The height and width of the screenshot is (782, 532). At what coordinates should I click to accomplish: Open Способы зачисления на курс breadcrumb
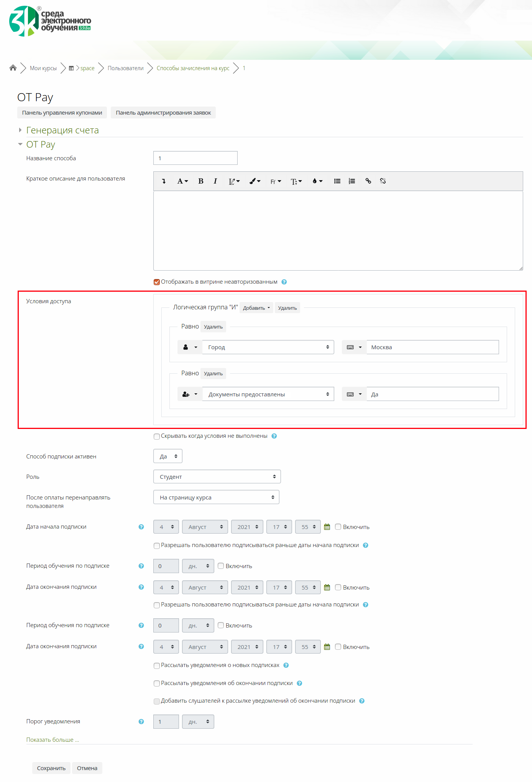(x=193, y=68)
